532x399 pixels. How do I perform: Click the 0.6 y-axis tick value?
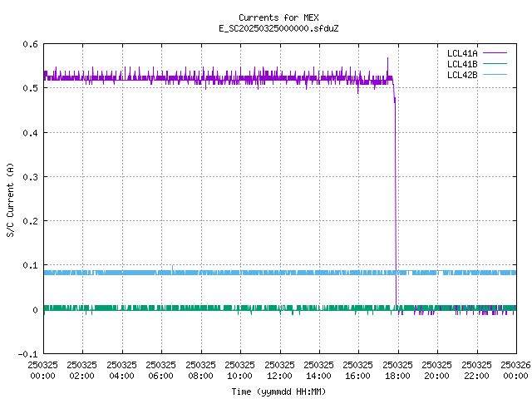point(30,44)
